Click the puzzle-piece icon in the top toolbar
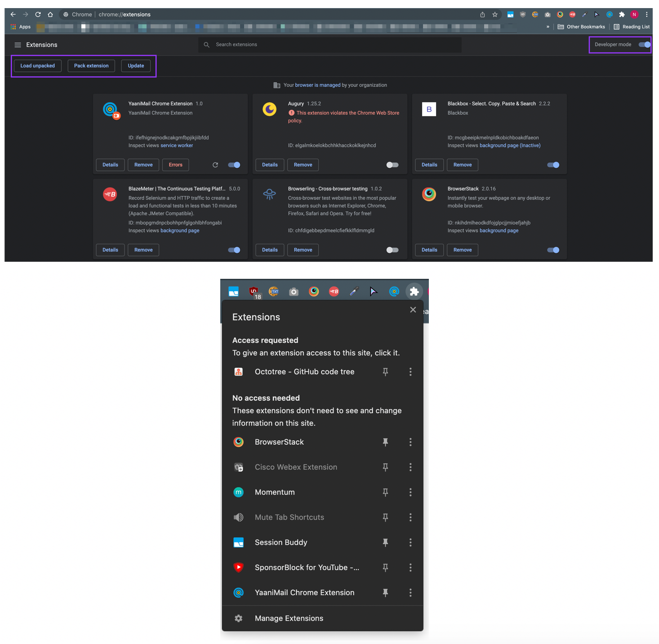The image size is (659, 644). pyautogui.click(x=622, y=14)
